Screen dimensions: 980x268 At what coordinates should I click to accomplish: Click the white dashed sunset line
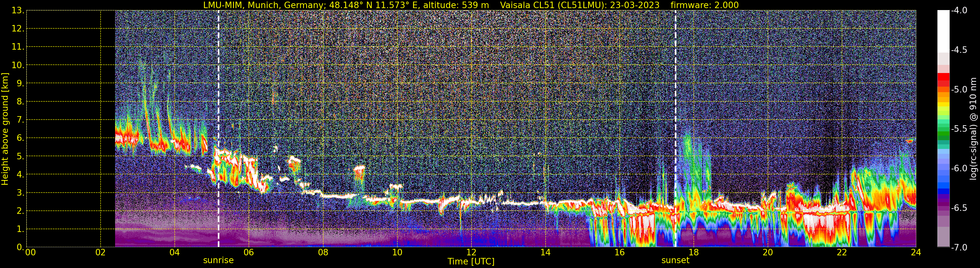[x=675, y=129]
